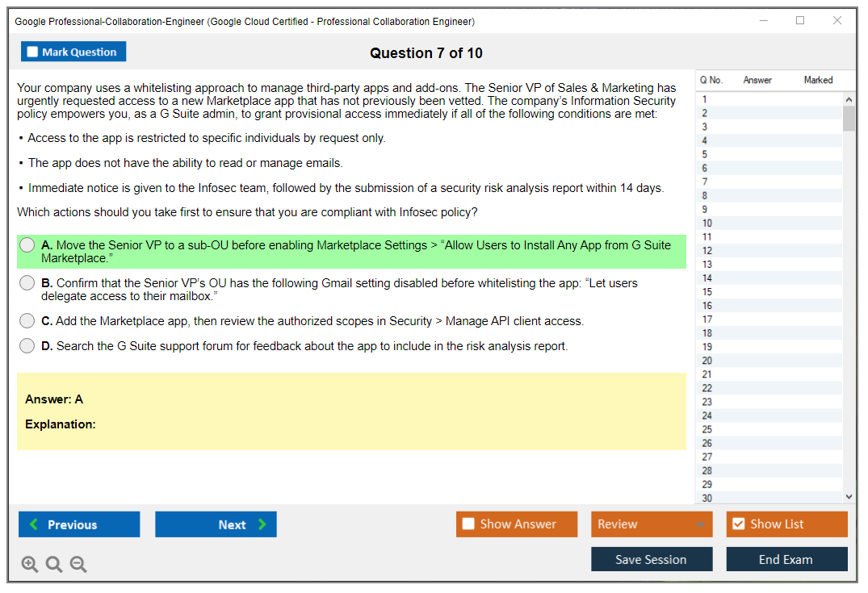Click the green right arrow on Next

tap(262, 524)
